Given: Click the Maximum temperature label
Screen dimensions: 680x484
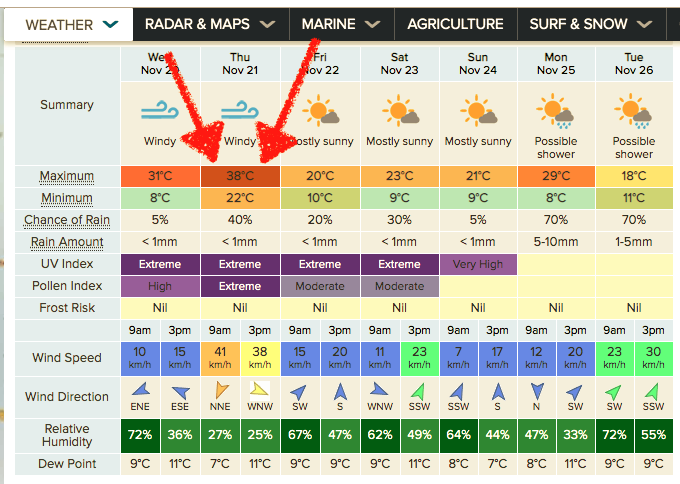Looking at the screenshot, I should click(x=66, y=177).
